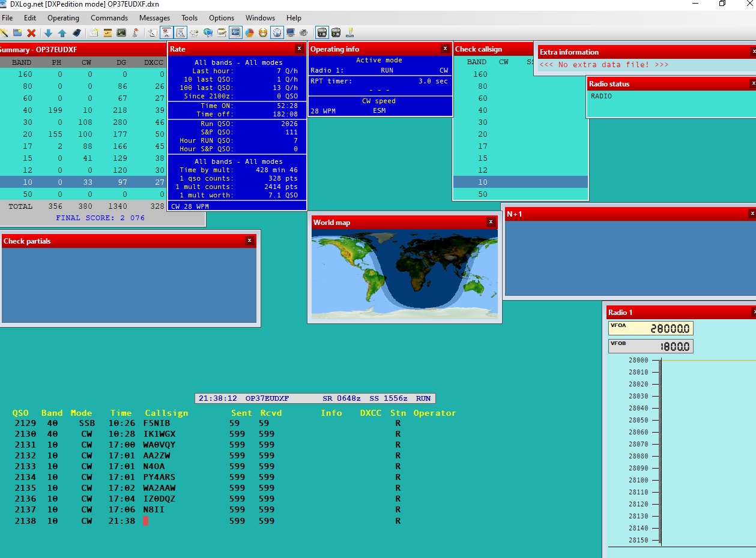Click the blue down-arrow toolbar icon
This screenshot has height=558, width=756.
point(47,32)
